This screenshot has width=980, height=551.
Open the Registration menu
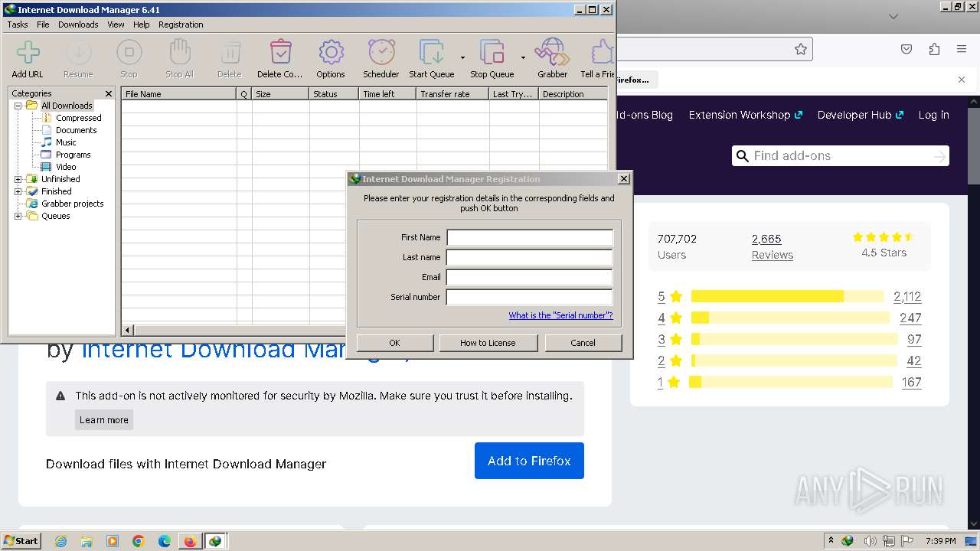[181, 24]
